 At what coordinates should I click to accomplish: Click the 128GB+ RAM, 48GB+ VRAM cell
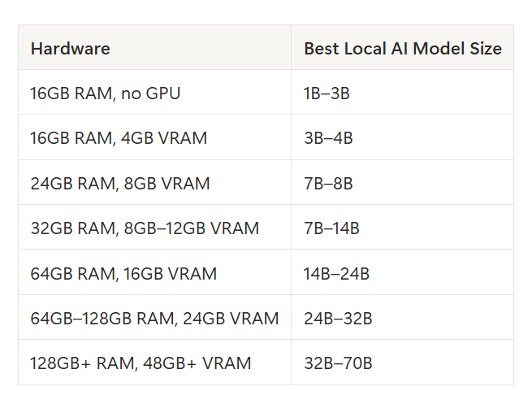[154, 363]
